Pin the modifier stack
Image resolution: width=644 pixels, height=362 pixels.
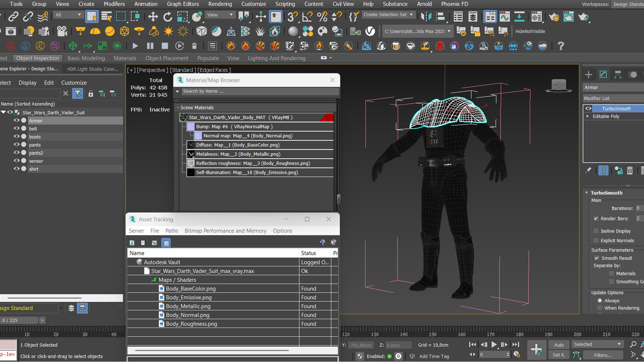(588, 171)
